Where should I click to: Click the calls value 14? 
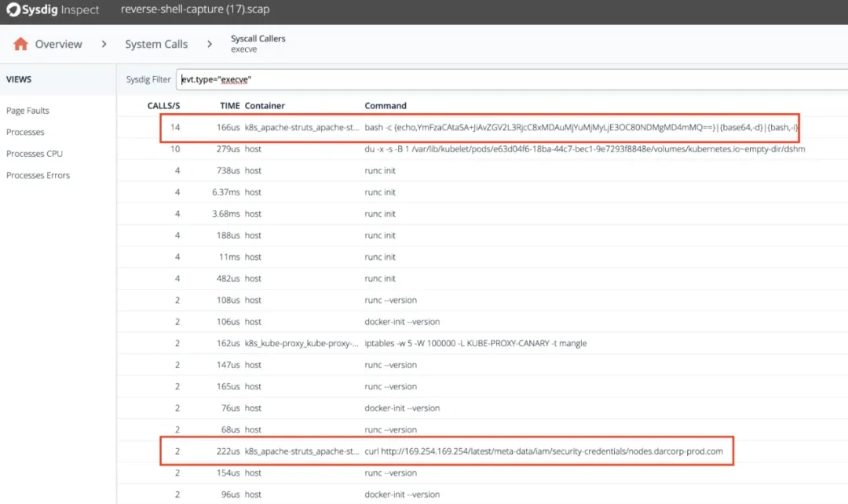click(175, 128)
